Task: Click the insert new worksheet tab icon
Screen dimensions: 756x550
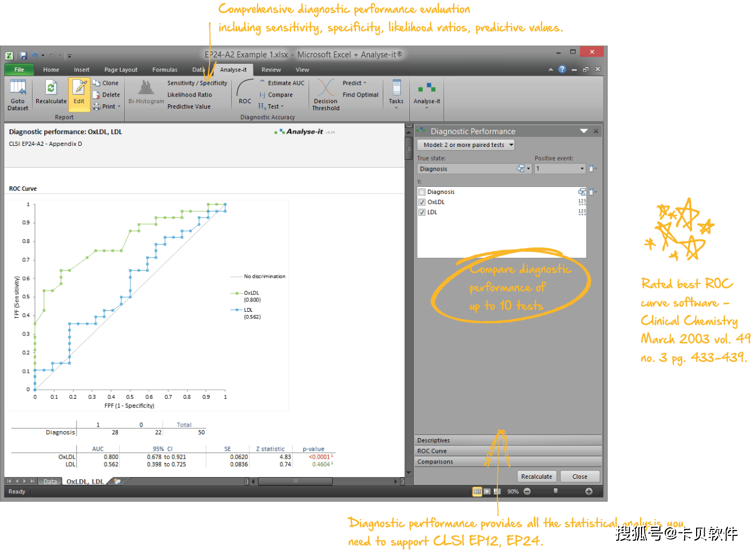Action: click(117, 481)
